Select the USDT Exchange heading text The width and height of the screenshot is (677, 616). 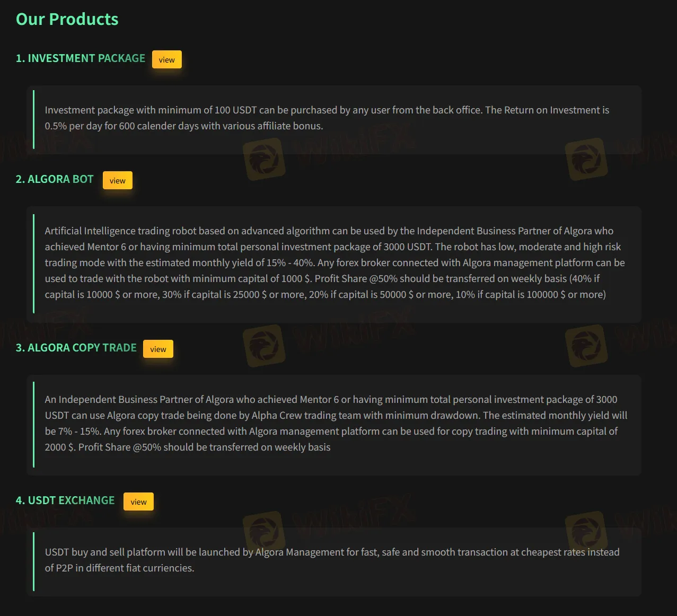(x=65, y=500)
